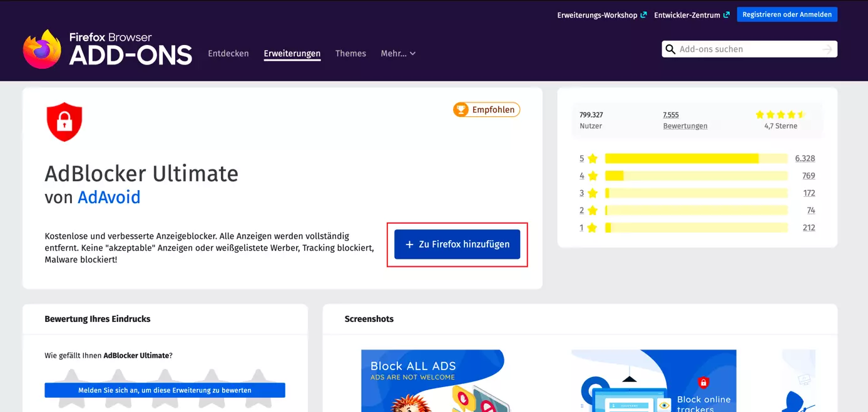Open the Block online trackers screenshot
The width and height of the screenshot is (868, 412).
[654, 381]
